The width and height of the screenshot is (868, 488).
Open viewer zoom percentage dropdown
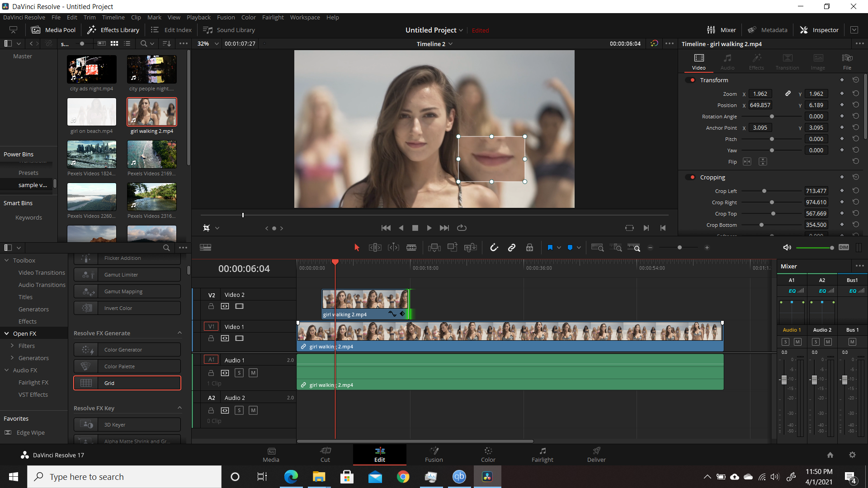[217, 44]
